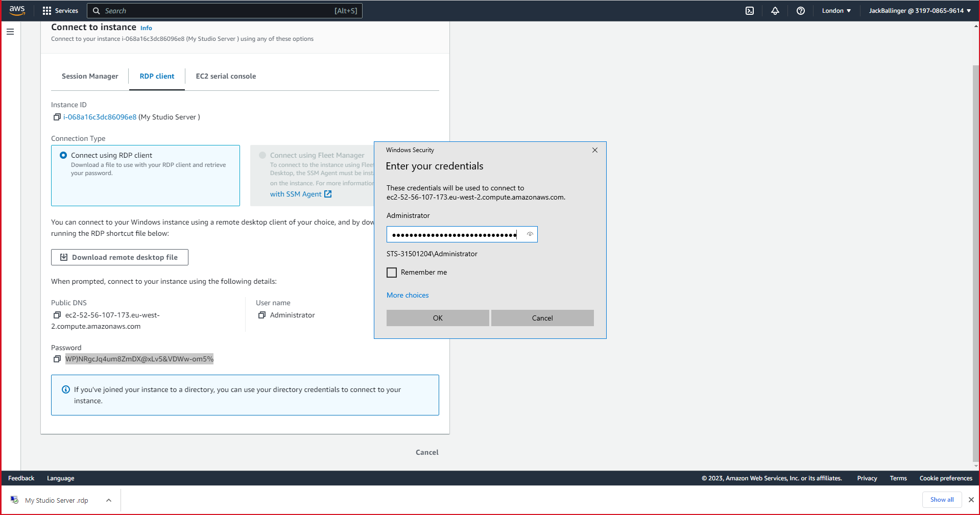Expand the side navigation hamburger menu
This screenshot has height=515, width=980.
[x=10, y=32]
